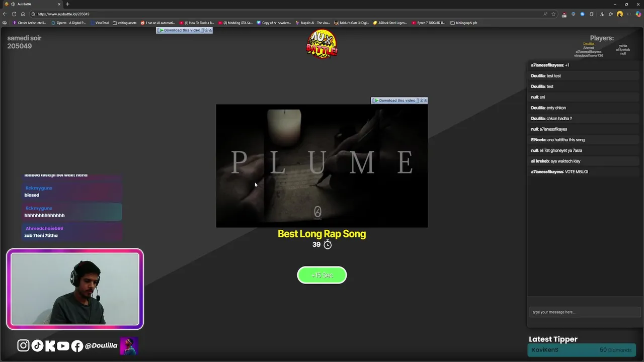Add time with the +15 Sec button
Screen dimensions: 644x362
(322, 275)
